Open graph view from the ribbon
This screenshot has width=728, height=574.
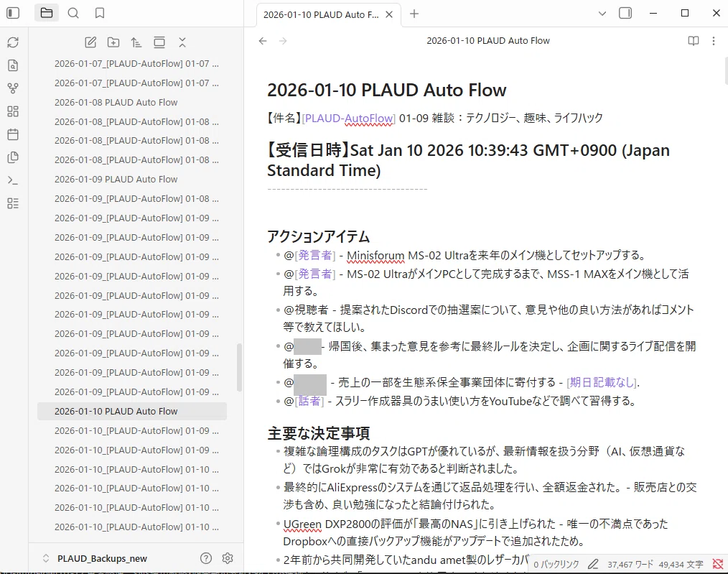click(x=13, y=88)
